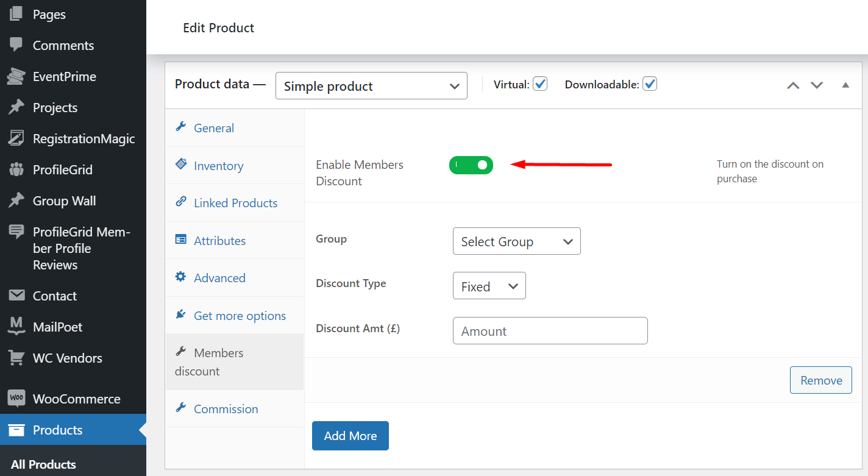Open the Select Group dropdown

click(516, 241)
